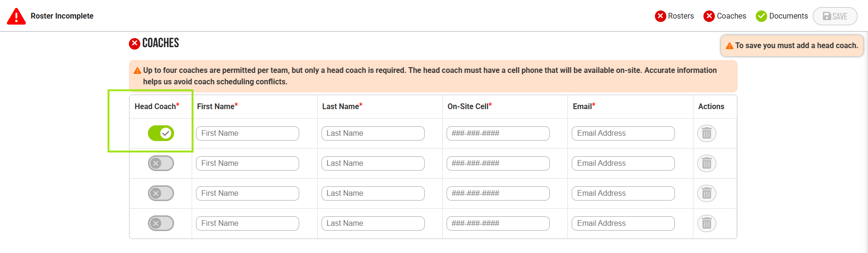Toggle the fourth row Head Coach switch
Screen dimensions: 868x253
coord(161,223)
